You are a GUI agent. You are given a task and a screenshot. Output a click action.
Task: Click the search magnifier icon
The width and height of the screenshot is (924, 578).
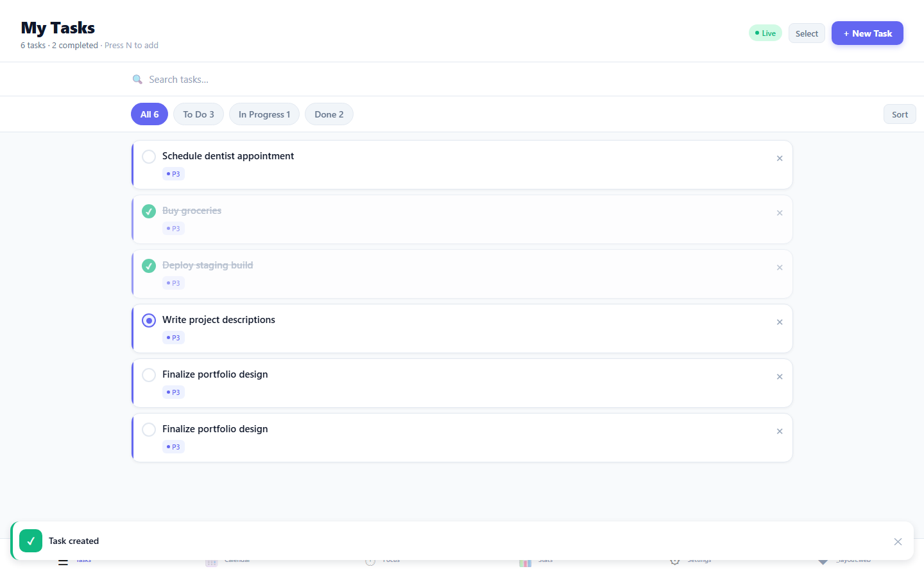[x=137, y=80]
